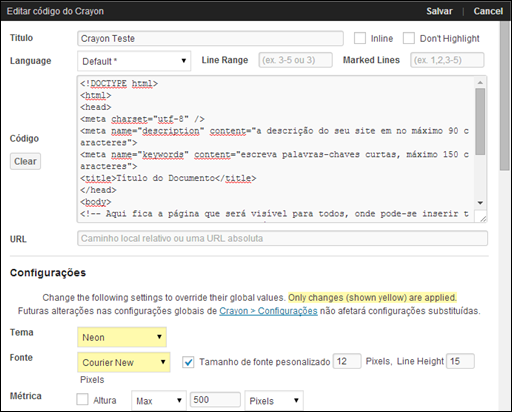The height and width of the screenshot is (412, 512).
Task: Click the Line Range input field
Action: point(295,60)
